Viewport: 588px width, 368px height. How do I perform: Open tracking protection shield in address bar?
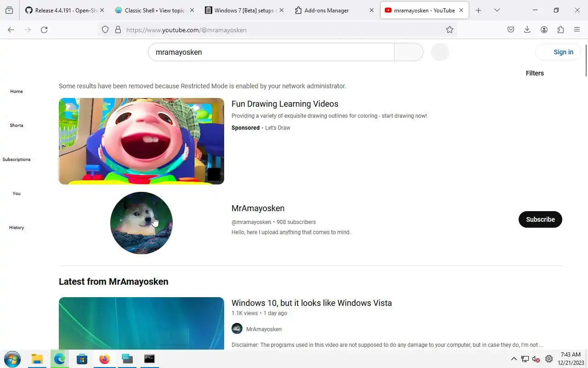pyautogui.click(x=105, y=29)
